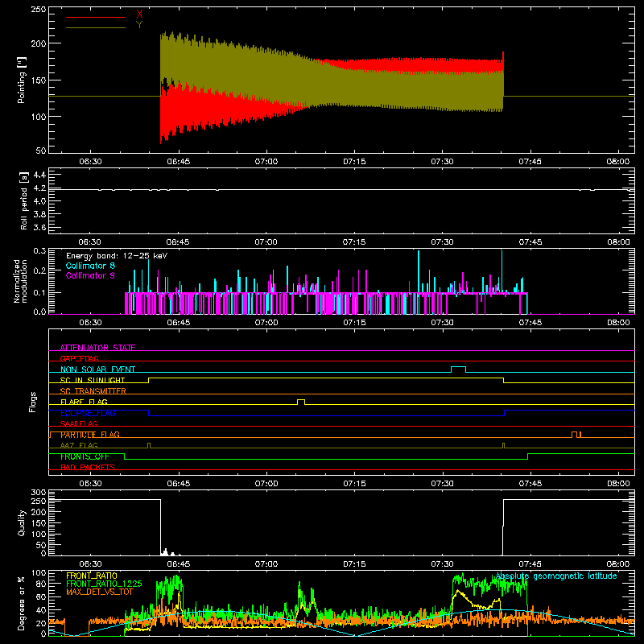Click 07:15 time label under Roll period plot
644x644 pixels.
354,242
